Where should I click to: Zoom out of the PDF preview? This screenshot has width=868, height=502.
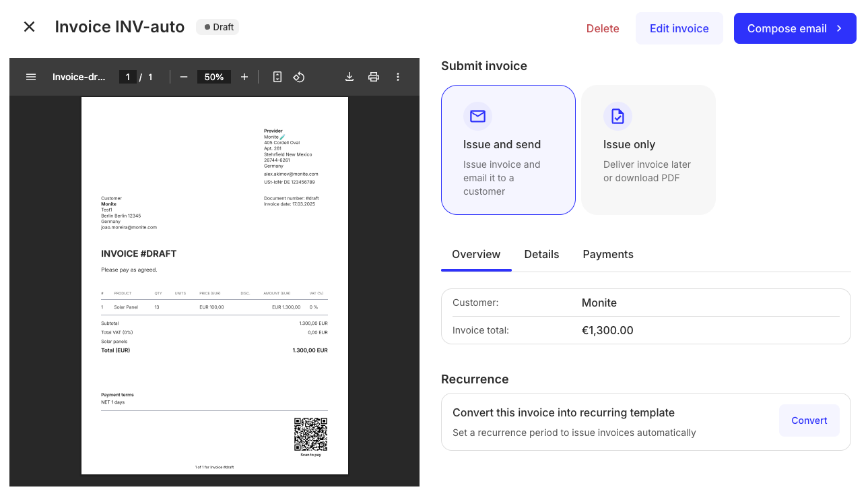[x=184, y=77]
